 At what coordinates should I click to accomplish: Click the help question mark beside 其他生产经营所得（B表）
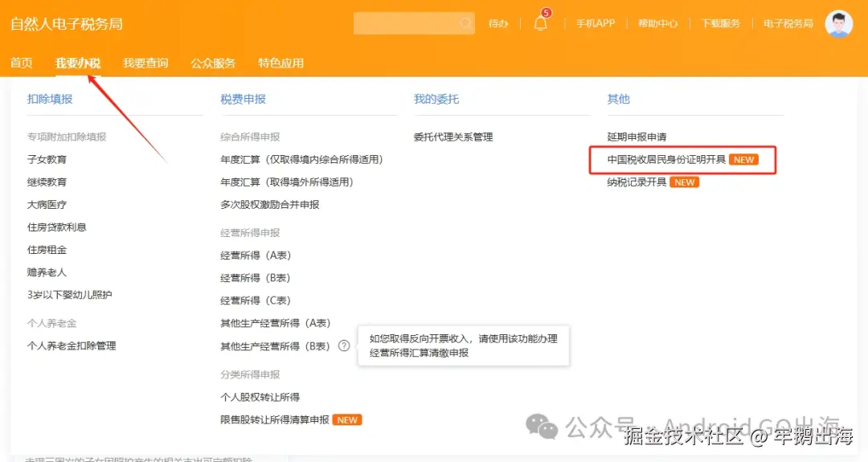coord(344,345)
